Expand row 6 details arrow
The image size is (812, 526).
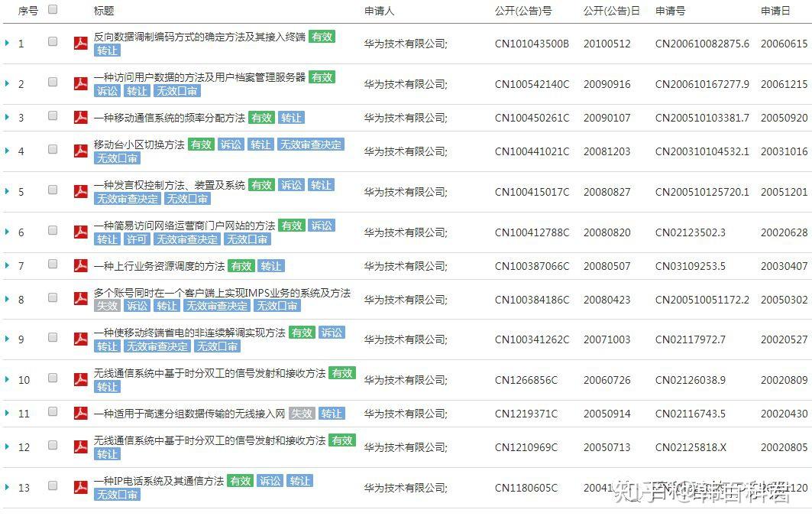click(x=7, y=232)
